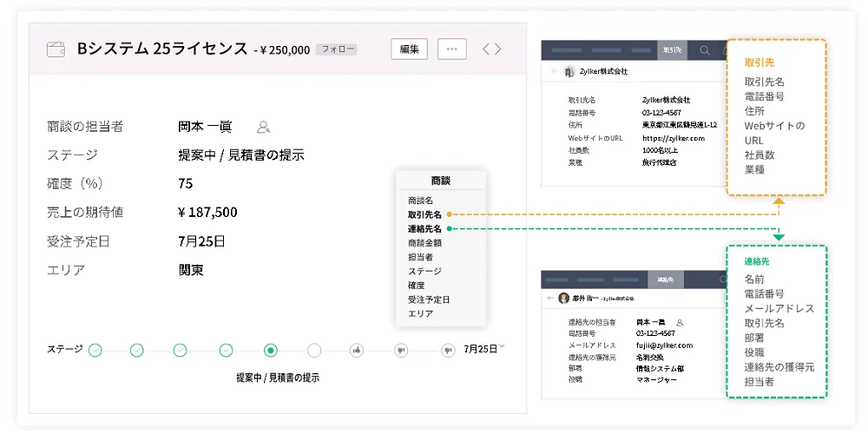This screenshot has width=868, height=434.
Task: Click the 社員数 value 1000名以上
Action: [x=661, y=150]
